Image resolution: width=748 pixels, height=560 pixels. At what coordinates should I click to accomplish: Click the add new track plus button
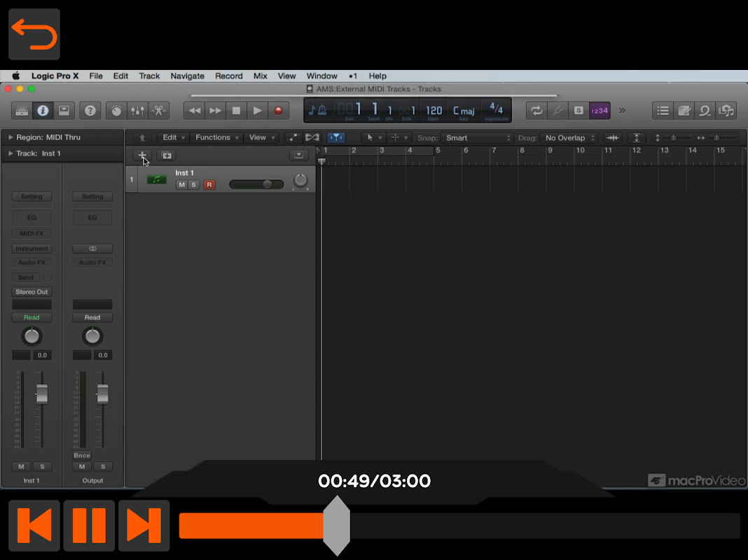pos(142,155)
